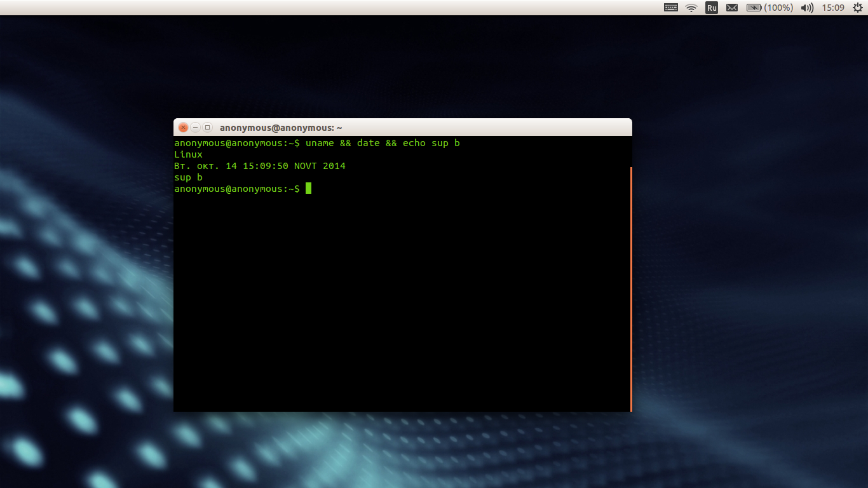Switch keyboard layout via Ru indicator
The height and width of the screenshot is (488, 868).
coord(712,8)
